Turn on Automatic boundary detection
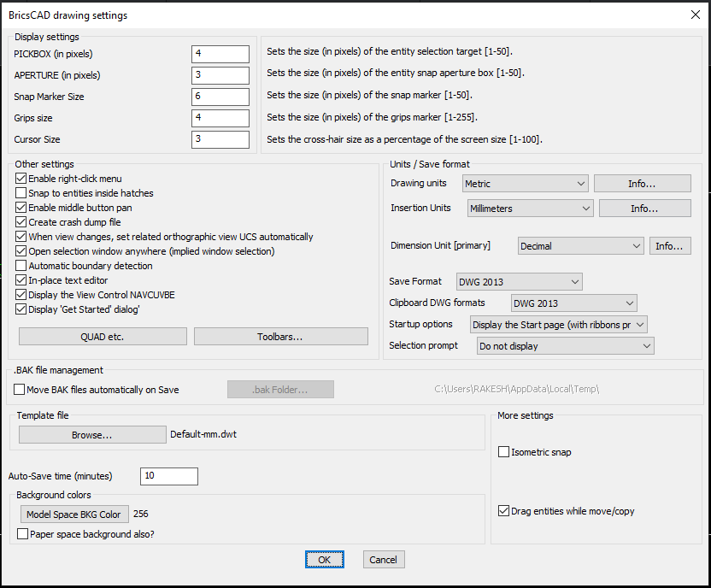 (21, 266)
